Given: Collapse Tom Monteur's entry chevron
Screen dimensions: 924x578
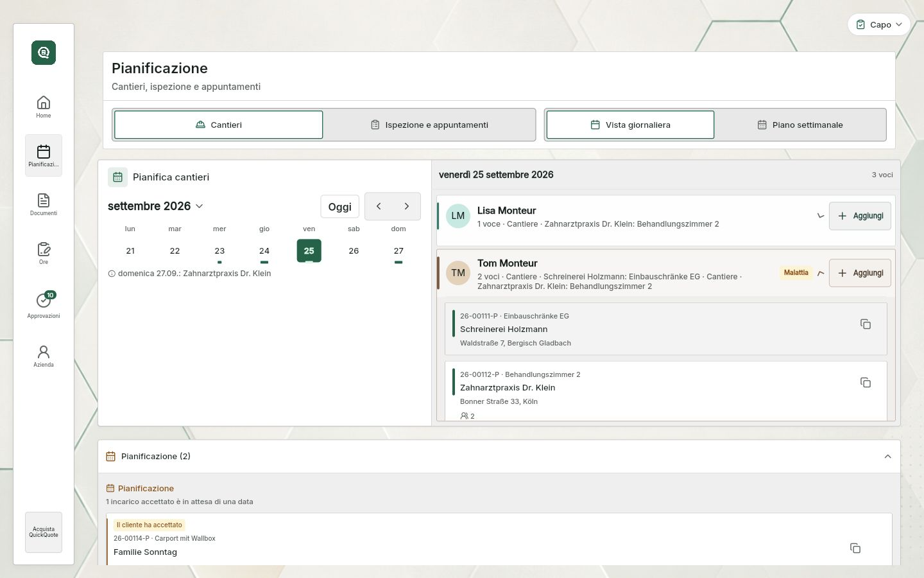Looking at the screenshot, I should [821, 273].
